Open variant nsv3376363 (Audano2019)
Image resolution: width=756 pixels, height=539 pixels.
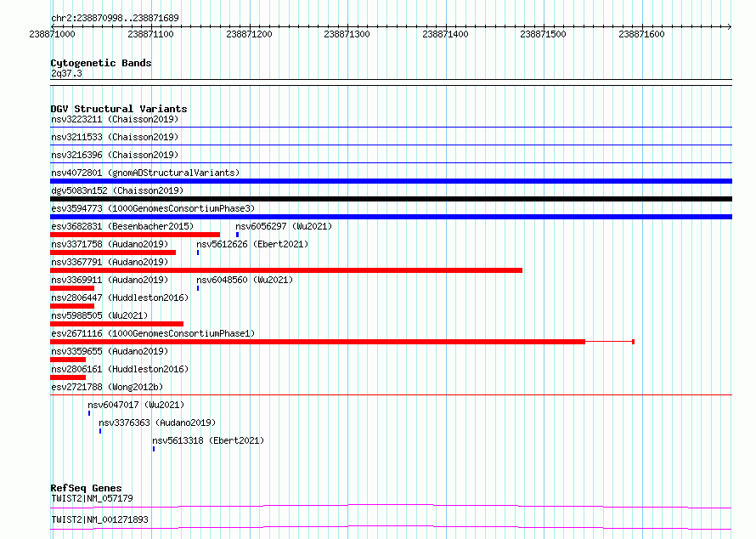pyautogui.click(x=157, y=423)
